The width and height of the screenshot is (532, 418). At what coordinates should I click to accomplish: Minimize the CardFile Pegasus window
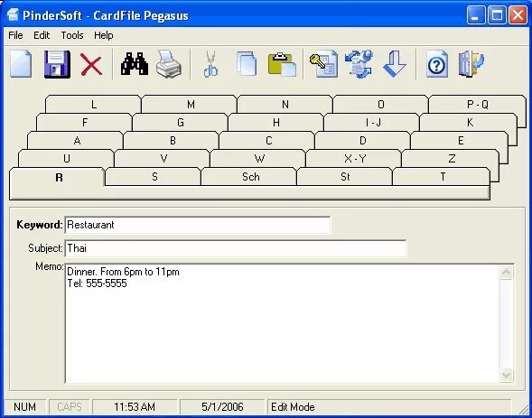475,15
